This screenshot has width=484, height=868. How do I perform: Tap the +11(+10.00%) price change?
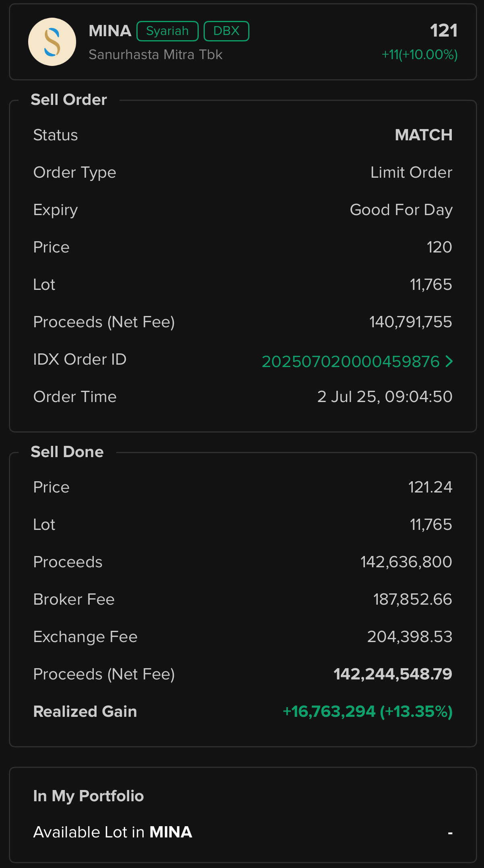click(419, 55)
